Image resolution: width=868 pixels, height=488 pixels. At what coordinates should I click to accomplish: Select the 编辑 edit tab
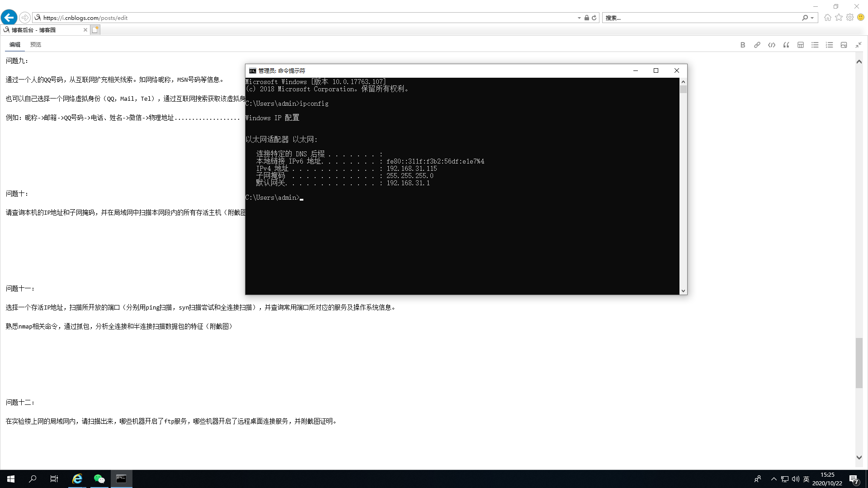15,45
